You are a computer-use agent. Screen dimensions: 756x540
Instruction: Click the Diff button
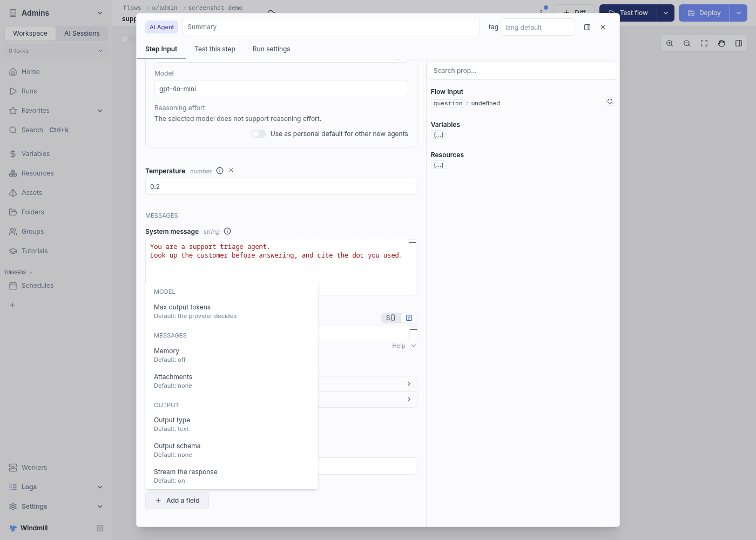click(575, 13)
